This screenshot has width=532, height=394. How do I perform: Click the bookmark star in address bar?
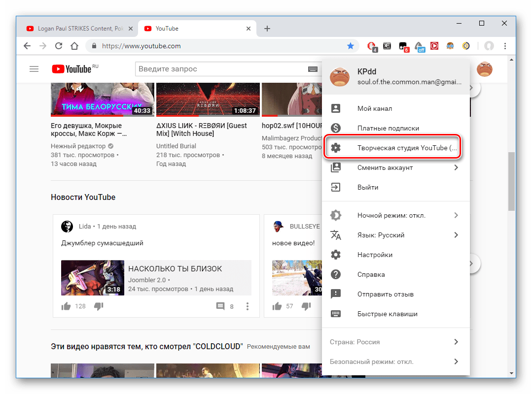coord(351,46)
